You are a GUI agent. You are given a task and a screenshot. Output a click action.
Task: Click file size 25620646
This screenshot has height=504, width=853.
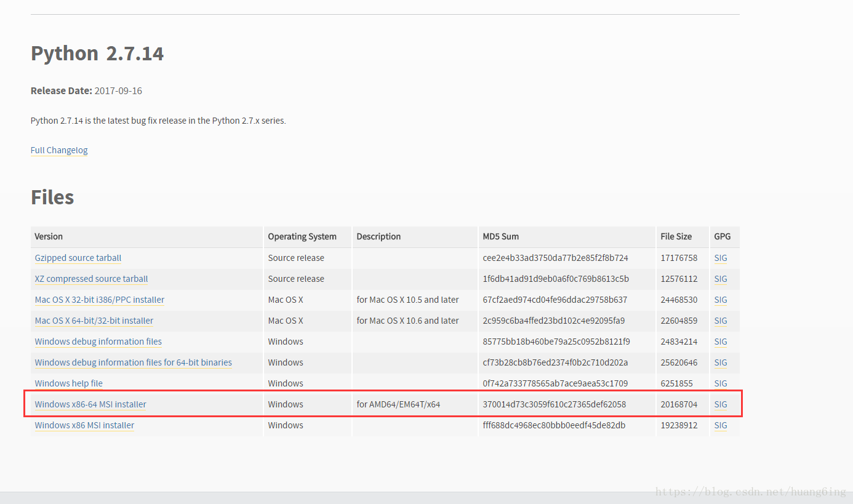tap(679, 362)
